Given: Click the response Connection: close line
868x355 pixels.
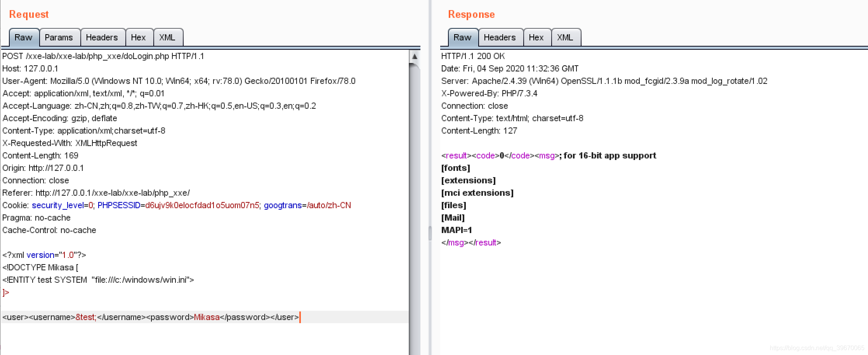Looking at the screenshot, I should click(475, 106).
